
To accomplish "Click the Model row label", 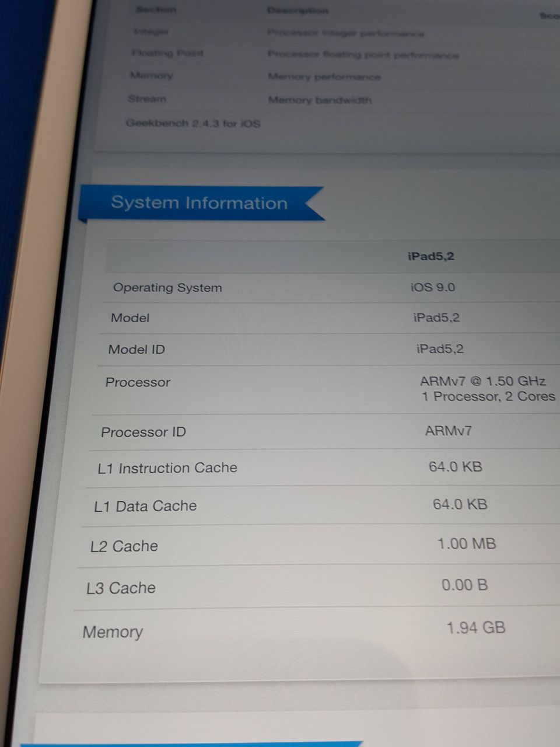I will [x=130, y=318].
